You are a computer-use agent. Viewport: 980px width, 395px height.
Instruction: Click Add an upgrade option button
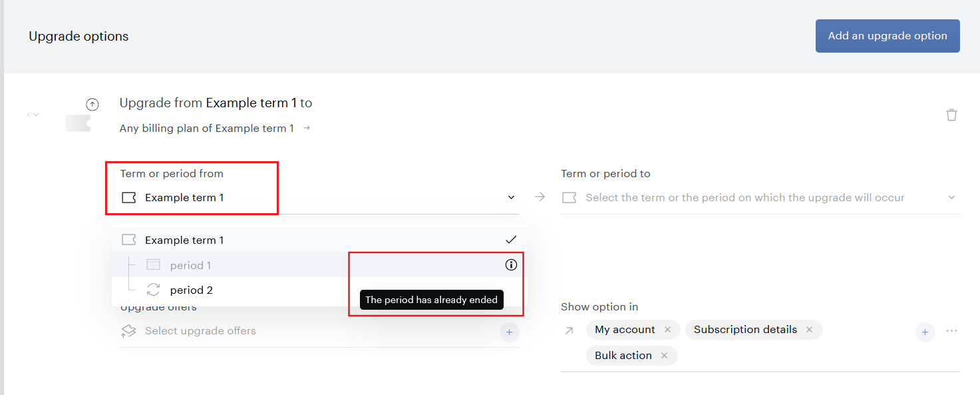(888, 36)
